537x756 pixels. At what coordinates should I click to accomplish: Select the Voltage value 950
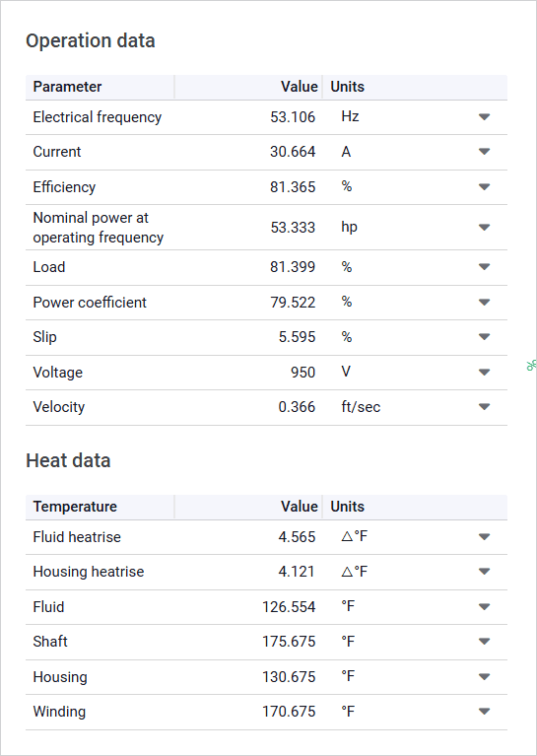pyautogui.click(x=302, y=373)
